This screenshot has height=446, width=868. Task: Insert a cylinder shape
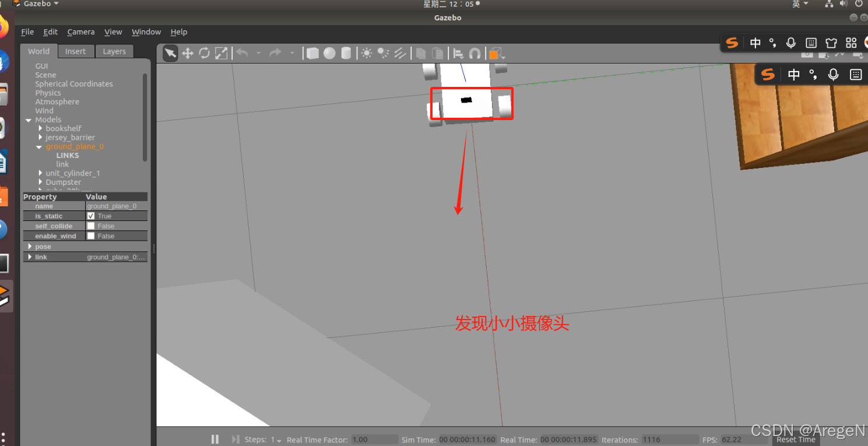coord(346,54)
